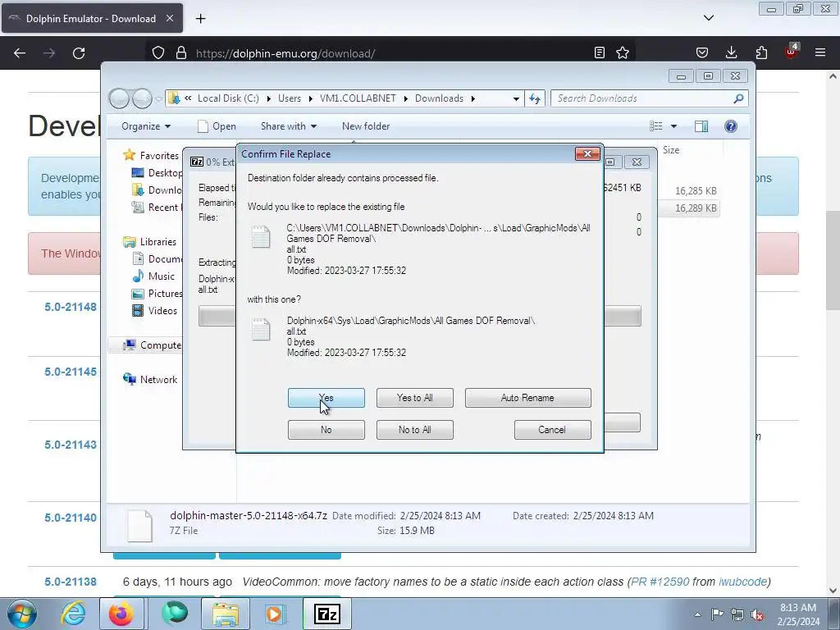Screen dimensions: 840x630
Task: Click the uBlock Origin extension icon
Action: click(x=792, y=52)
